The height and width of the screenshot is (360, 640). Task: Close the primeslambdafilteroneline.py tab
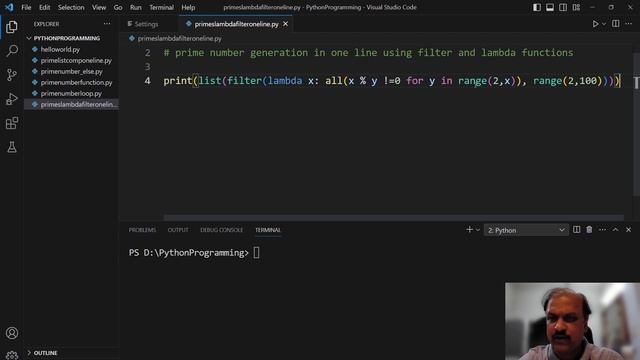pos(286,24)
